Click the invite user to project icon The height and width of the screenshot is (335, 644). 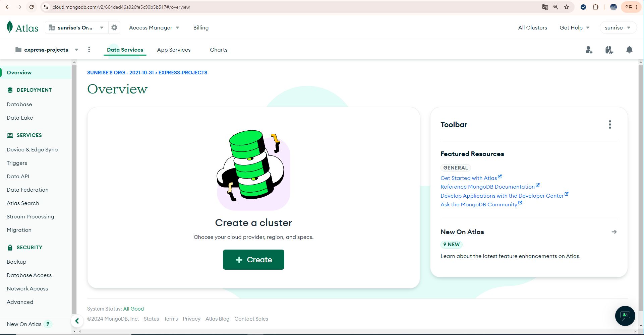589,50
